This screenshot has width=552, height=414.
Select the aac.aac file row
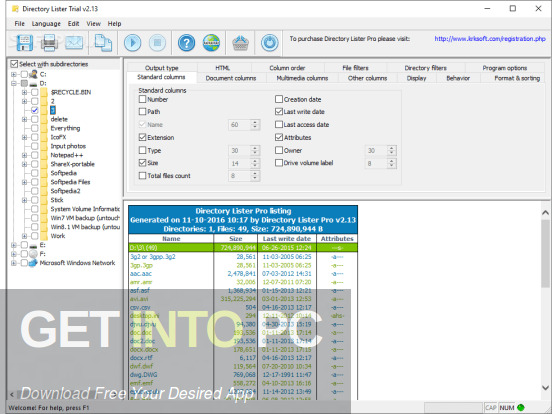[x=243, y=274]
